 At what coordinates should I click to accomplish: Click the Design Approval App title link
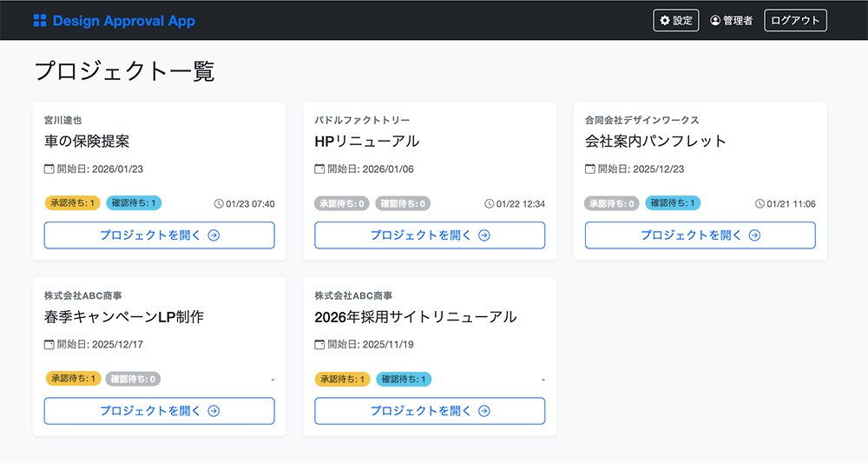tap(123, 21)
